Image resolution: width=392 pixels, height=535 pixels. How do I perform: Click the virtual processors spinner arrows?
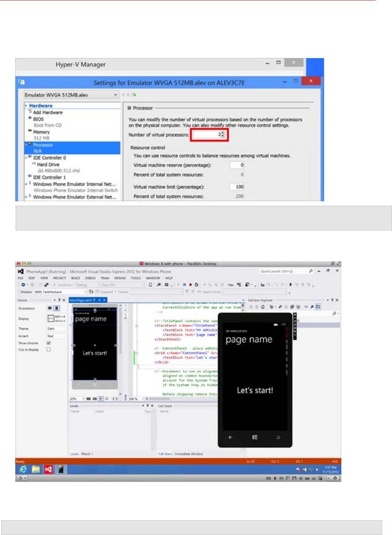click(223, 135)
